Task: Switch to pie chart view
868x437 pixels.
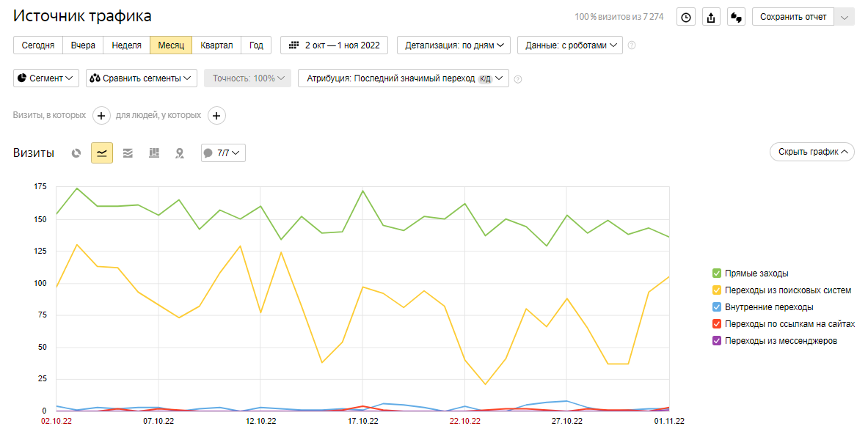Action: pyautogui.click(x=76, y=153)
